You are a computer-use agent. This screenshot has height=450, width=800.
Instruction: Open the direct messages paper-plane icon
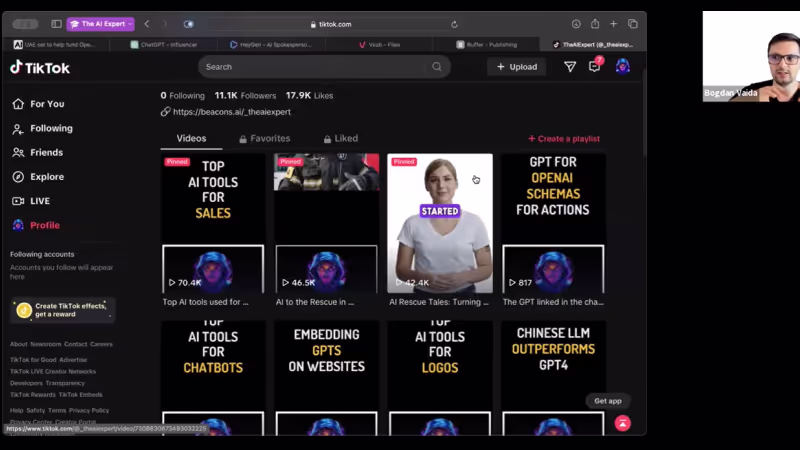click(570, 67)
